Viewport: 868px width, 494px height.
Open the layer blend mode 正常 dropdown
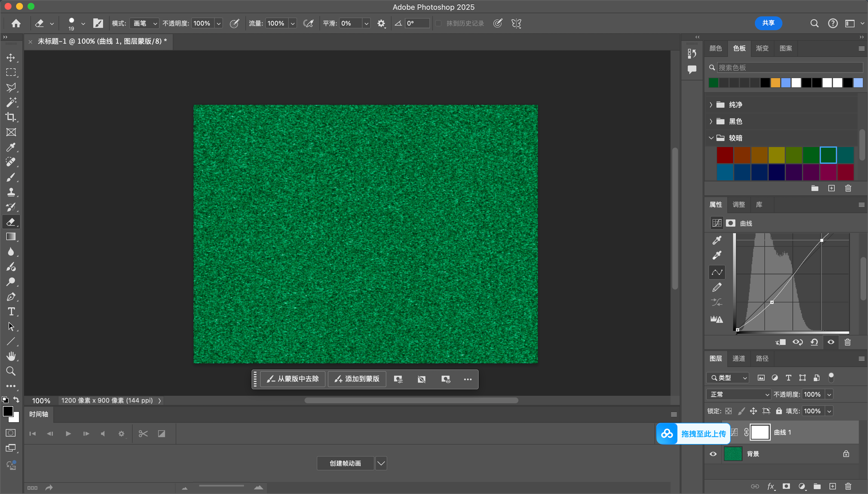739,394
